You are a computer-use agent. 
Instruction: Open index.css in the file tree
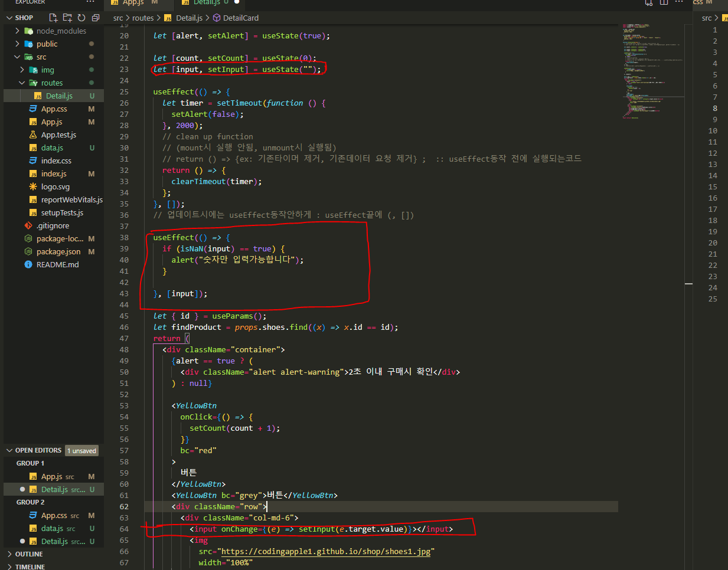56,160
